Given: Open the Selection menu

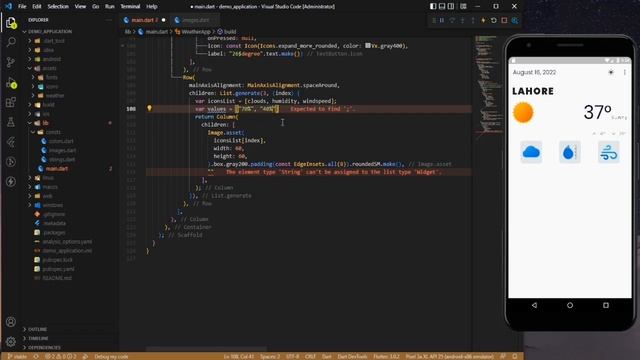Looking at the screenshot, I should pos(58,7).
